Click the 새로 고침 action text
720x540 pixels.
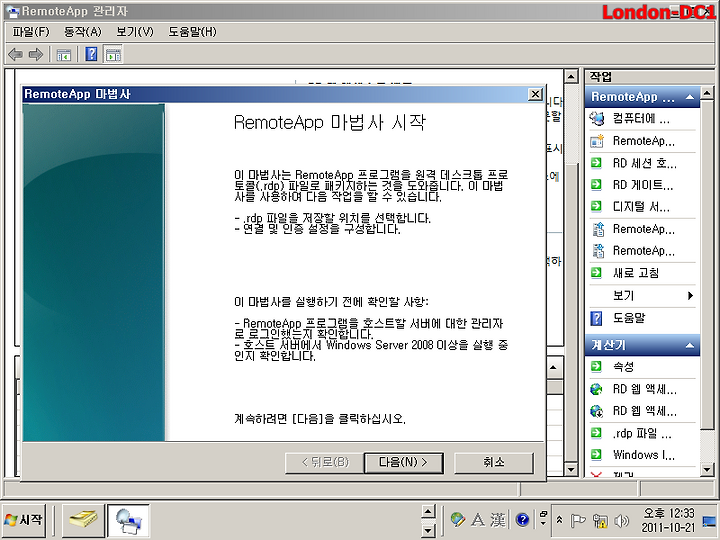coord(636,273)
